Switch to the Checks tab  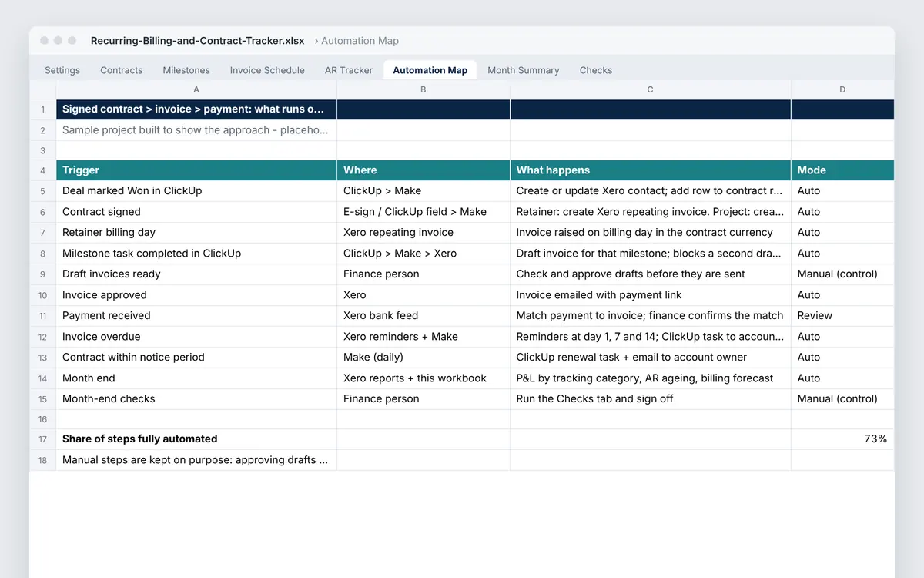[x=596, y=70]
